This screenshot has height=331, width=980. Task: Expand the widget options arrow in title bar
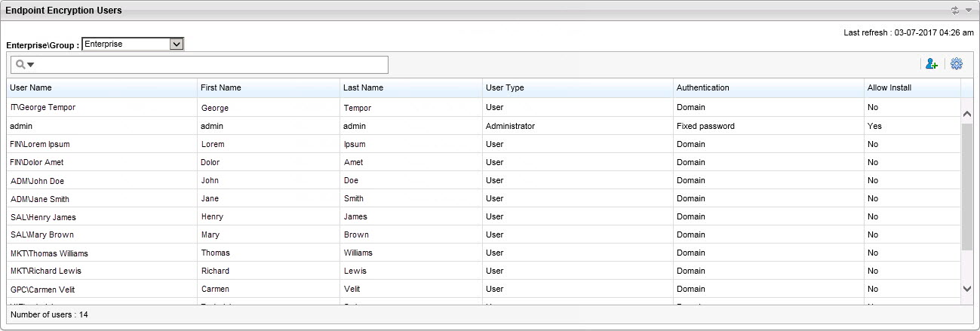(968, 11)
